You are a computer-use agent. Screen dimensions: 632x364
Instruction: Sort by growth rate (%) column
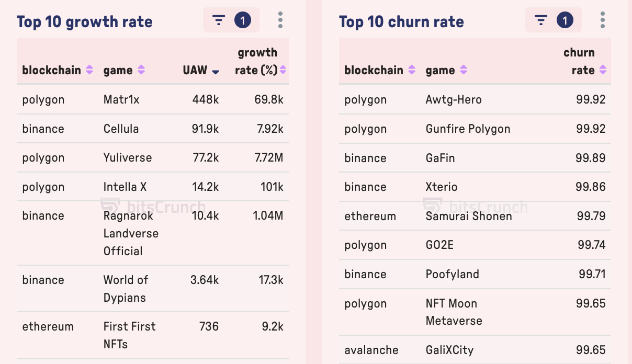(x=283, y=70)
